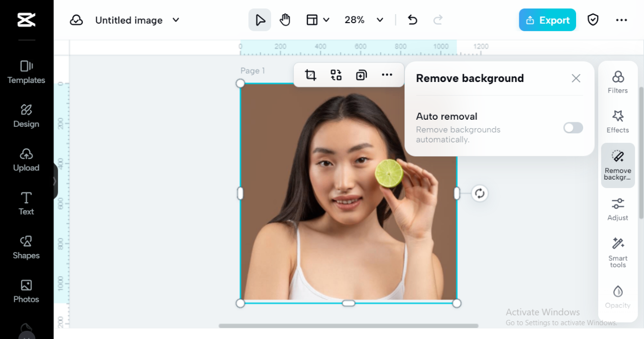
Task: Click the top-left corner resize handle
Action: pos(240,83)
